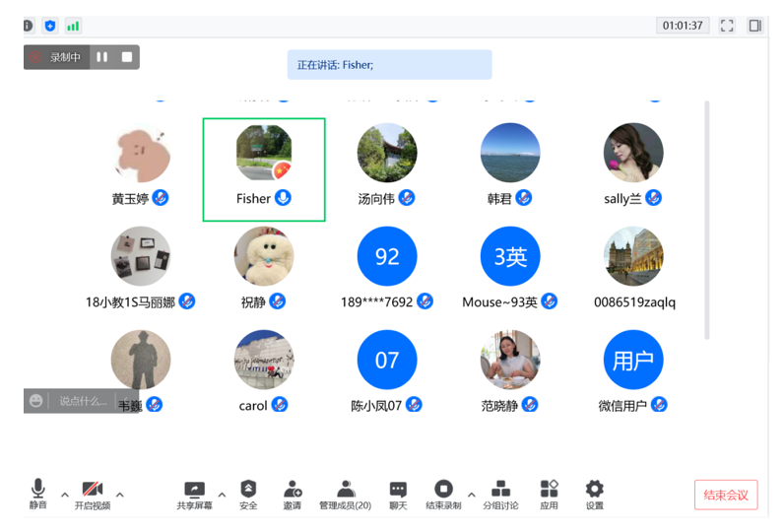784x532 pixels.
Task: Open settings gear
Action: point(595,495)
